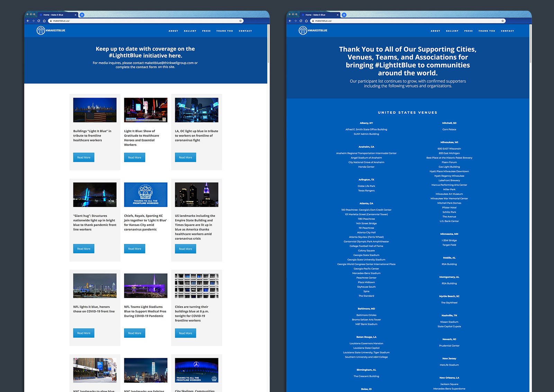554x392 pixels.
Task: Click the 'contact form' link in the press header
Action: coord(146,67)
